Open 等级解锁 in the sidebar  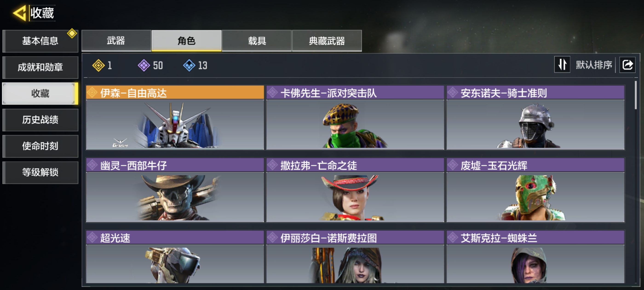point(40,172)
